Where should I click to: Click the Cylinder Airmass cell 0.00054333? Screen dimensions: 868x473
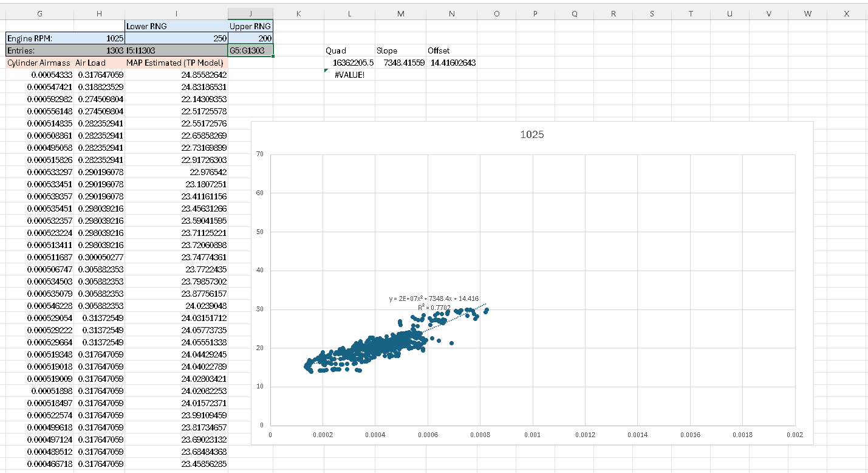click(39, 75)
